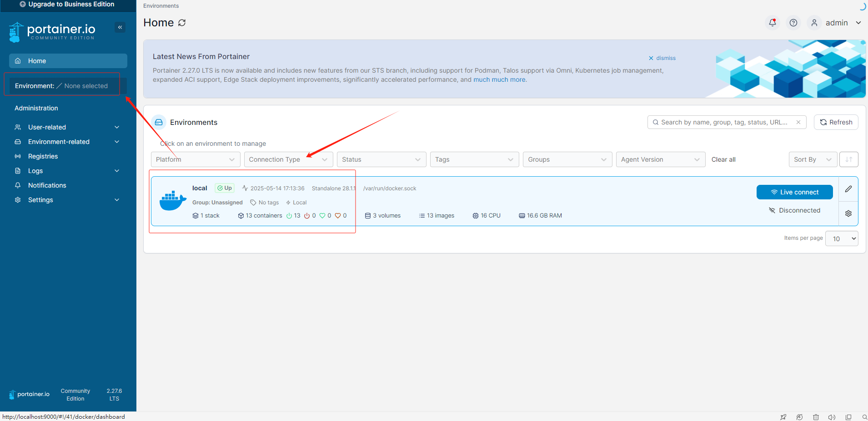The width and height of the screenshot is (868, 421).
Task: Toggle the sort direction arrows button
Action: 849,159
